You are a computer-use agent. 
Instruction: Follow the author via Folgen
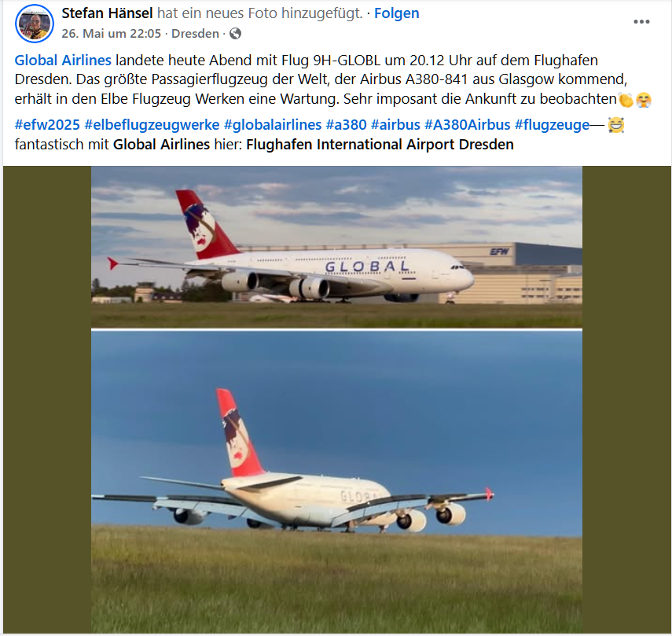pos(396,13)
